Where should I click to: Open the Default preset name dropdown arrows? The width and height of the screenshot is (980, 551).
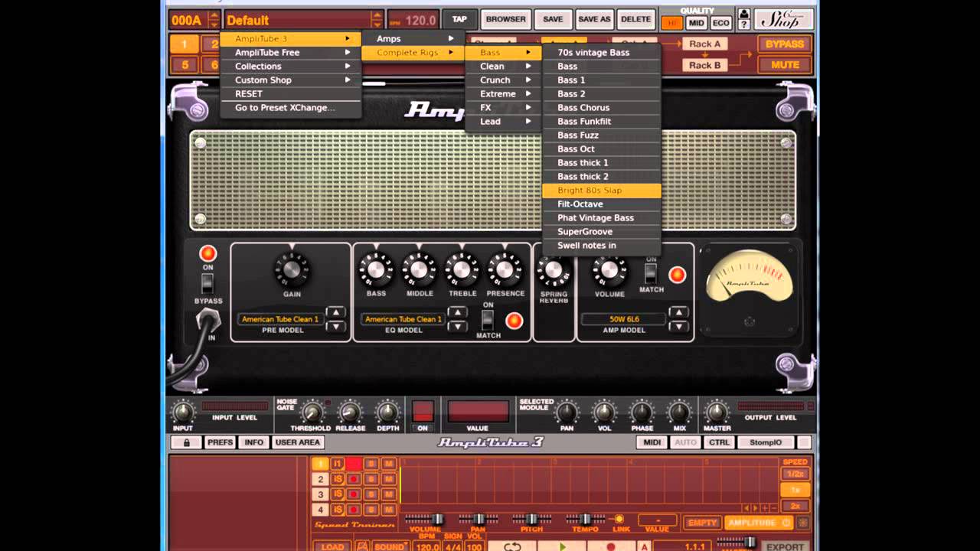point(376,20)
